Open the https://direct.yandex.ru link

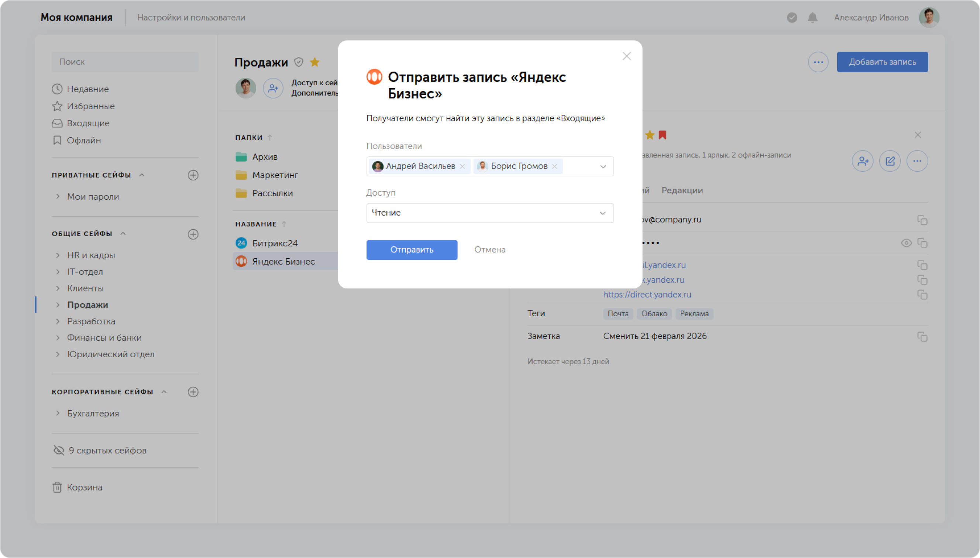(647, 295)
